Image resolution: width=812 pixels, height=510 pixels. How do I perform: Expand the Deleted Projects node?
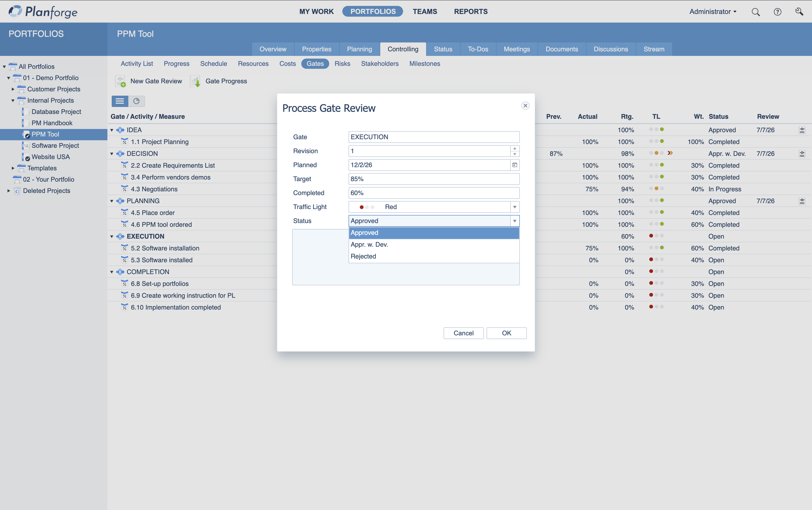click(9, 191)
